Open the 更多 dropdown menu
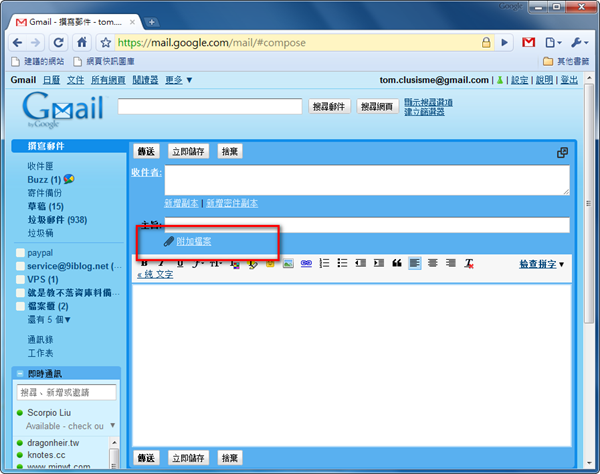Image resolution: width=600 pixels, height=474 pixels. (178, 80)
